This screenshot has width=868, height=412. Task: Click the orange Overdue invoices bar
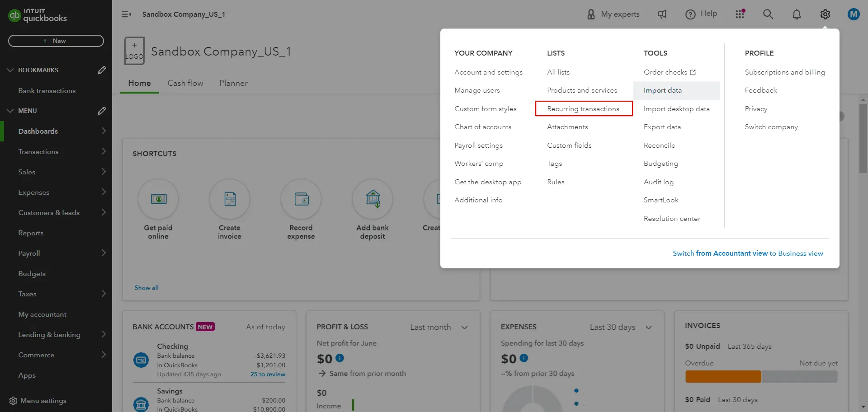coord(723,376)
